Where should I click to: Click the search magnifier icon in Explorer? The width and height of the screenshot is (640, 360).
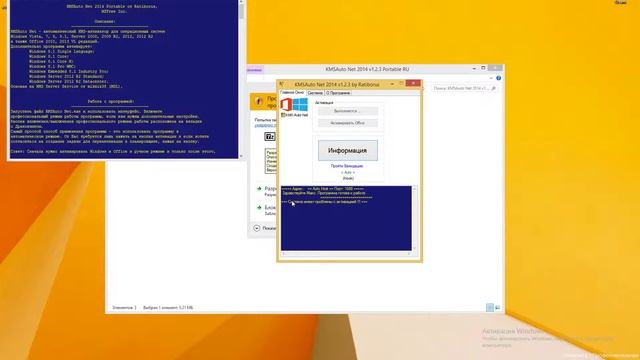493,88
